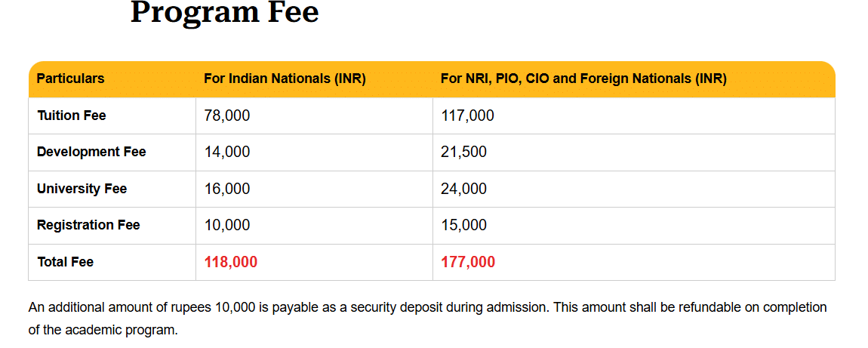Click the 15,000 registration fee value

click(x=463, y=225)
